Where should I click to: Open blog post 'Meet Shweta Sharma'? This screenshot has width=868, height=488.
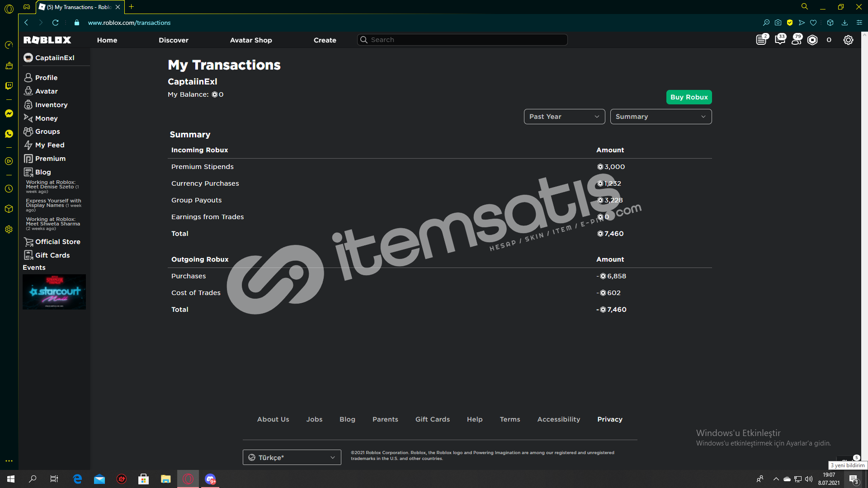53,224
